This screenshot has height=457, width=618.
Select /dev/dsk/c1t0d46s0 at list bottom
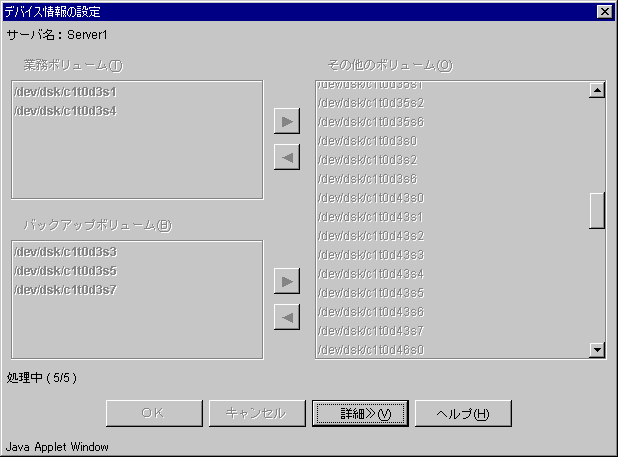coord(371,350)
